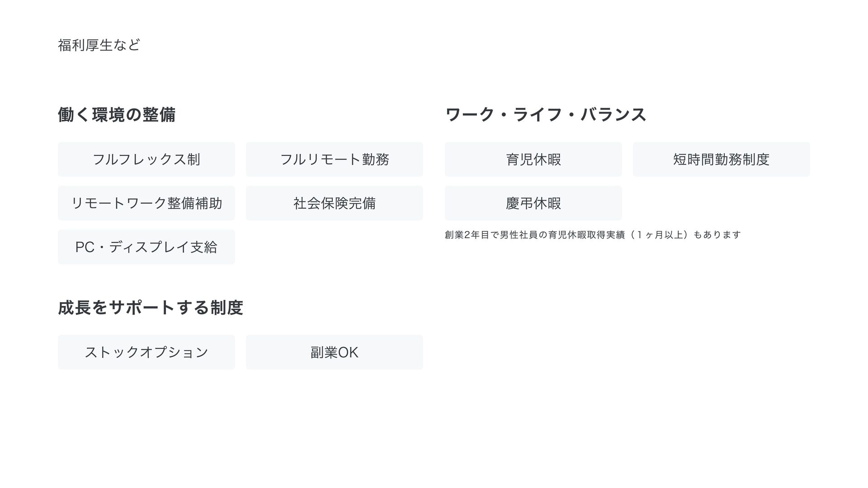Click the 働く環境の整備 heading
This screenshot has height=488, width=868.
click(x=117, y=115)
